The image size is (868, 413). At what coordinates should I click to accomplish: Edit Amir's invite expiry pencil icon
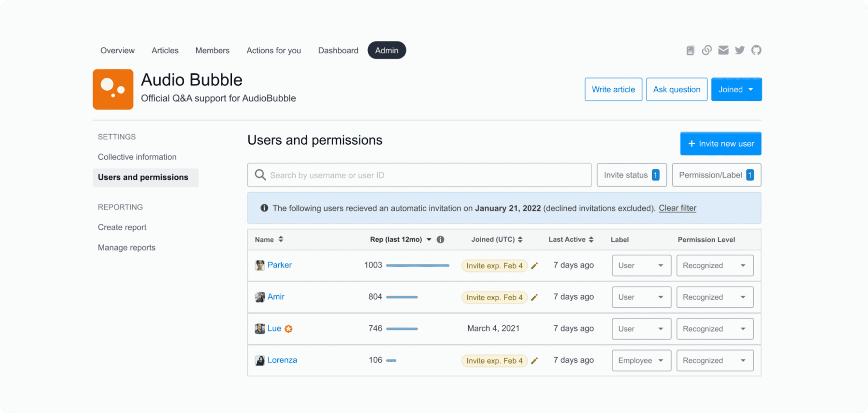[534, 297]
